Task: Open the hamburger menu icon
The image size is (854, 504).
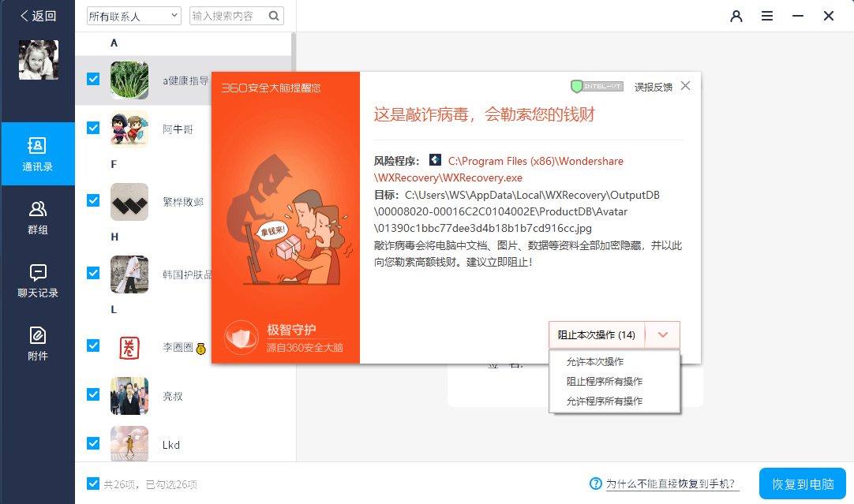Action: 767,16
